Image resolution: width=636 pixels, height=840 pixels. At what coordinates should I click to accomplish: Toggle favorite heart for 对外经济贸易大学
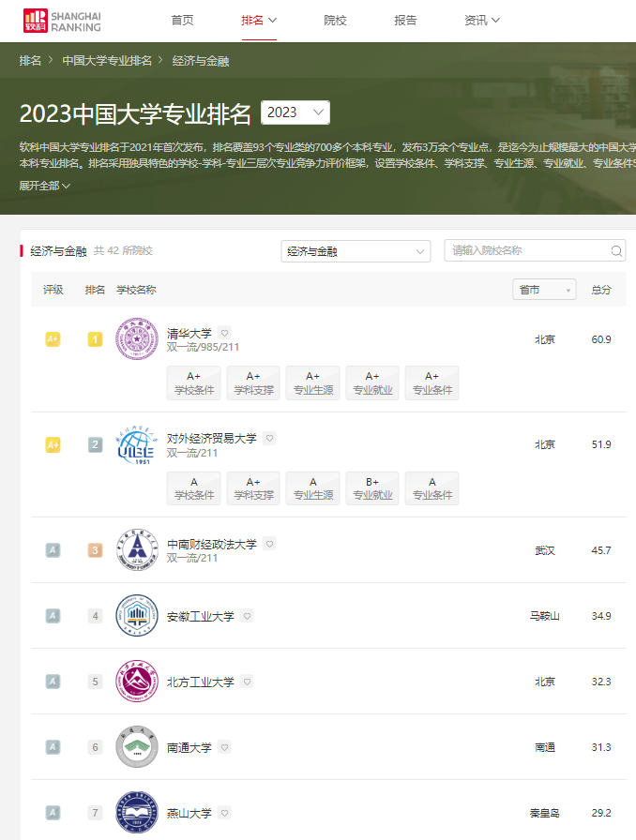[x=269, y=438]
